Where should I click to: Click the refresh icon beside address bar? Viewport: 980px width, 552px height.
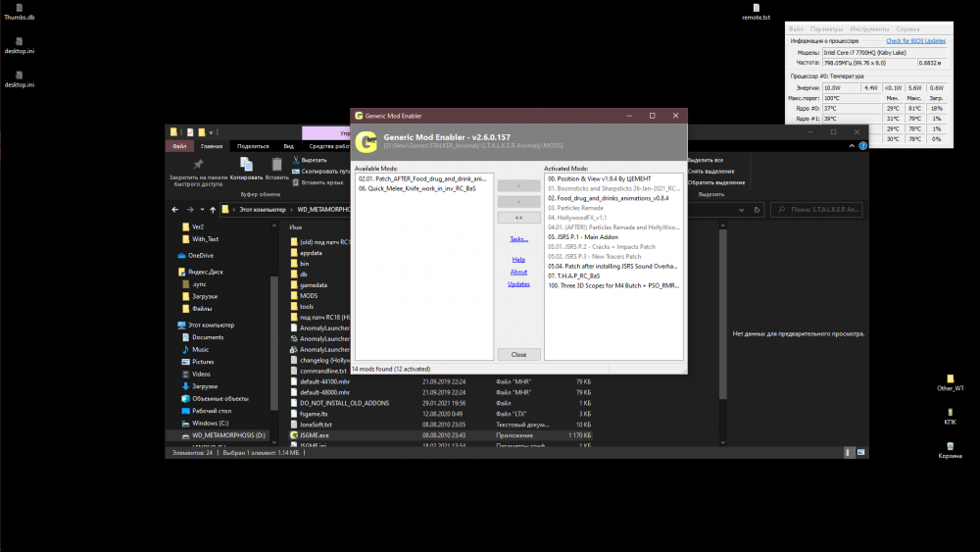click(758, 209)
